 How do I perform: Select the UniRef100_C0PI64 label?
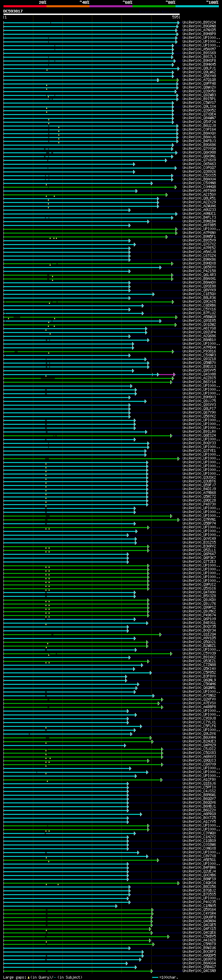click(199, 130)
